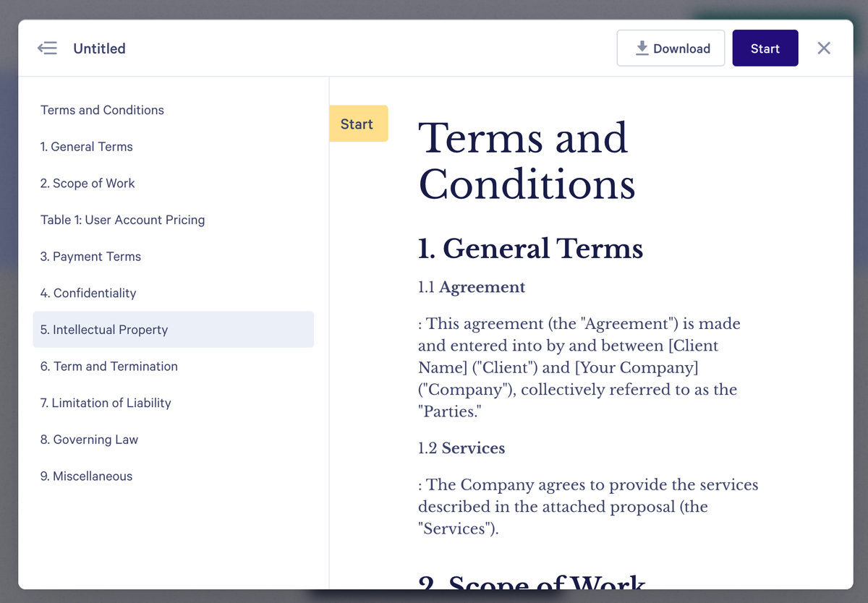Click 'Untitled' to rename the document
This screenshot has height=603, width=868.
point(99,48)
